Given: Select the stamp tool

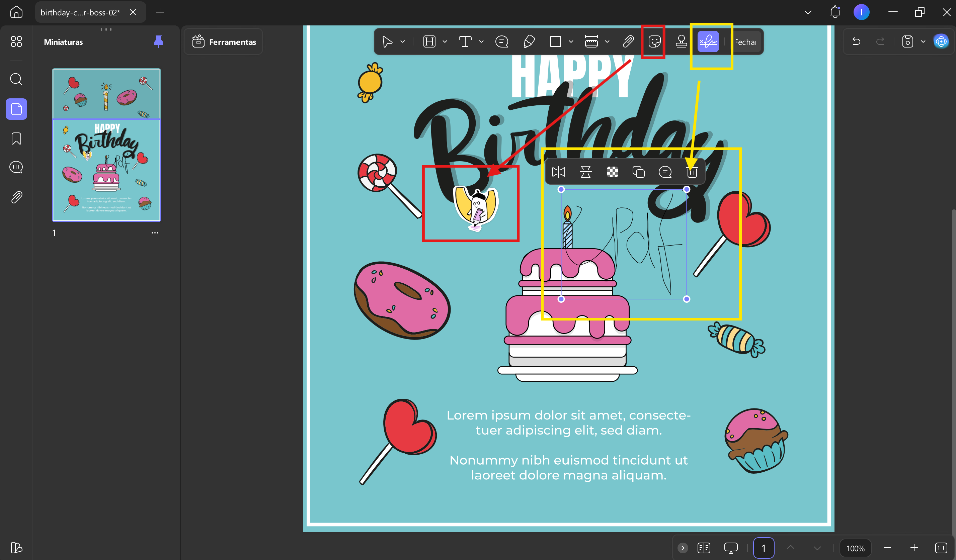Looking at the screenshot, I should click(x=681, y=42).
